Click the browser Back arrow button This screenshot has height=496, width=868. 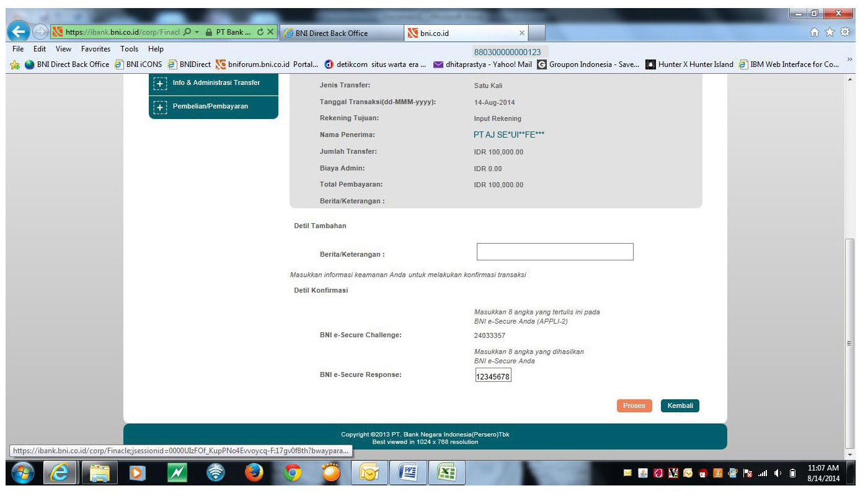[19, 32]
